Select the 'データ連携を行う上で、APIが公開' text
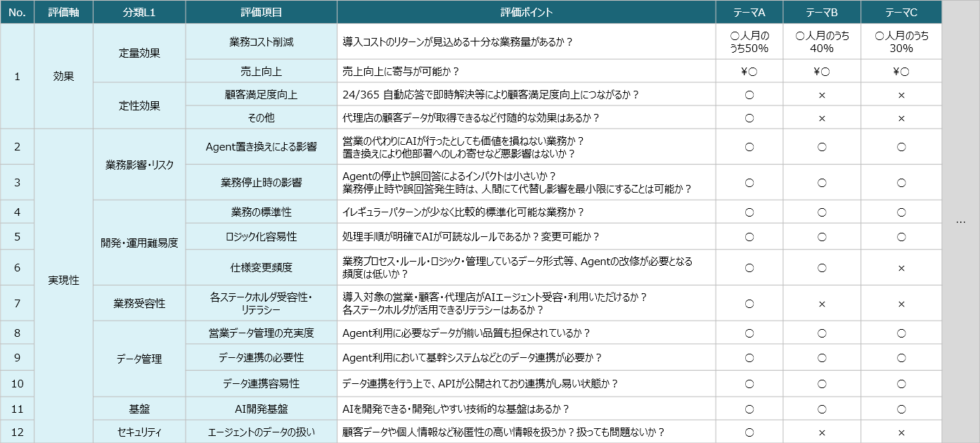The height and width of the screenshot is (443, 980). 480,383
